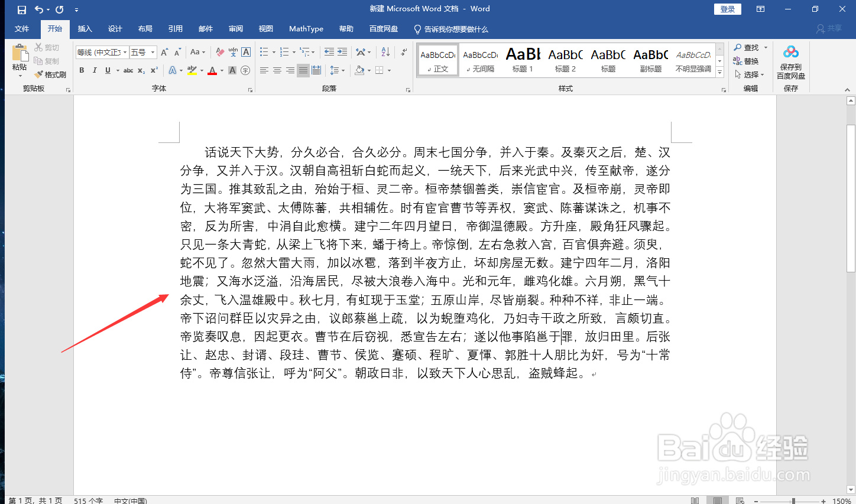Click the Share (共享) button
This screenshot has height=504, width=856.
(x=829, y=28)
